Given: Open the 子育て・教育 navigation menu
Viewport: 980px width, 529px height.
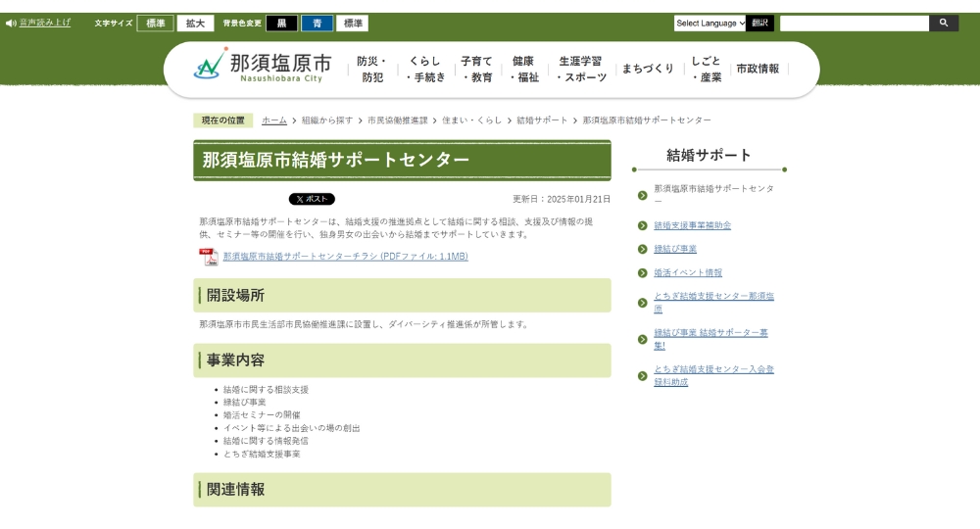Looking at the screenshot, I should [x=476, y=69].
